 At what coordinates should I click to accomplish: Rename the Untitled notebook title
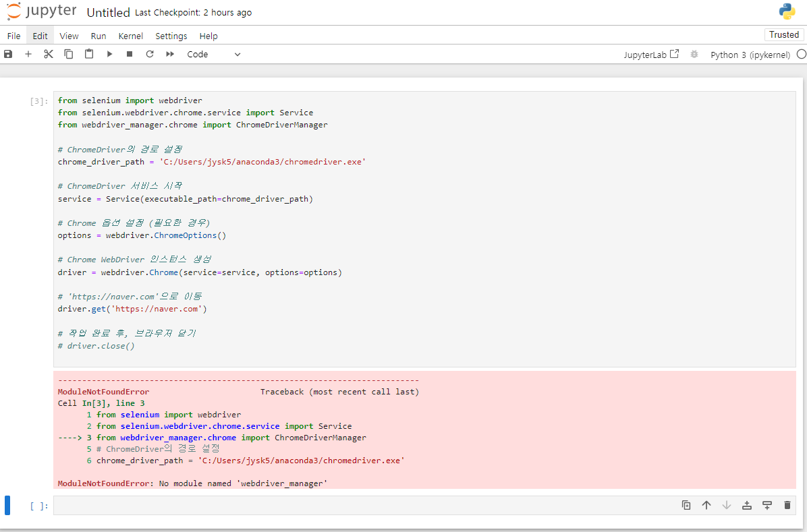(108, 12)
